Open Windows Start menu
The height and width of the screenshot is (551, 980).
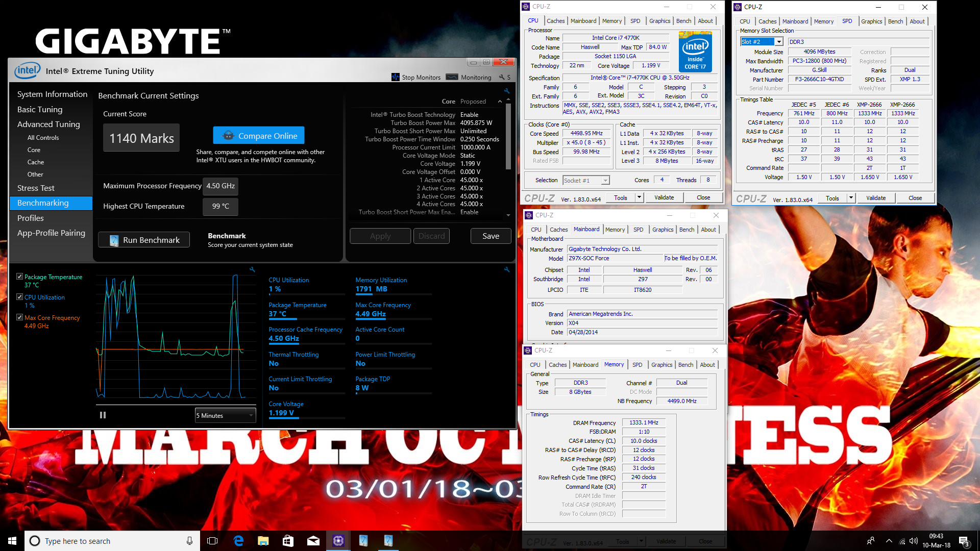(x=12, y=541)
